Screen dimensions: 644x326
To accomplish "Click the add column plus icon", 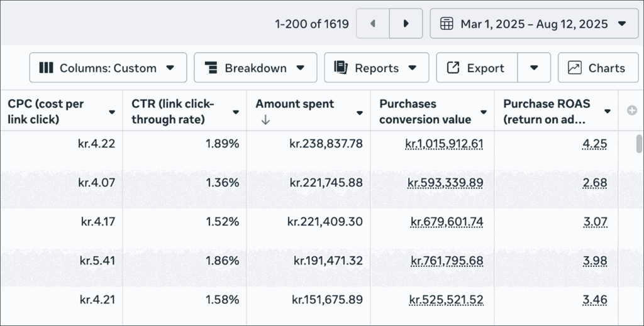I will (632, 111).
